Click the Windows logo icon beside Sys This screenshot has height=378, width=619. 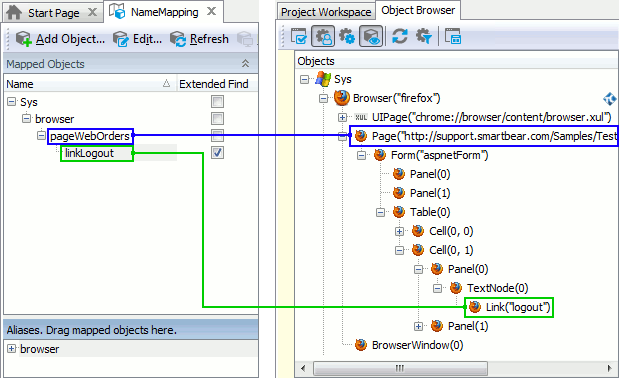click(x=323, y=79)
